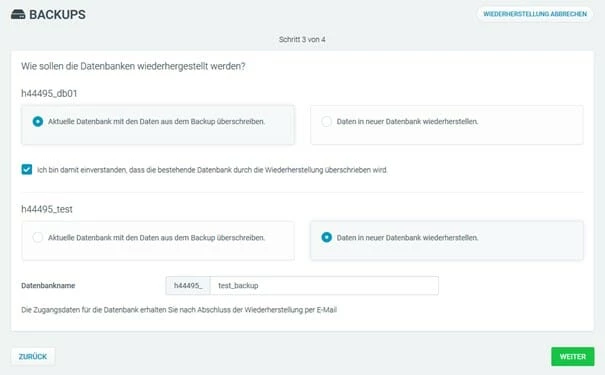Click the Zugangsdaten per E-Mail info text
The image size is (605, 375).
[179, 310]
